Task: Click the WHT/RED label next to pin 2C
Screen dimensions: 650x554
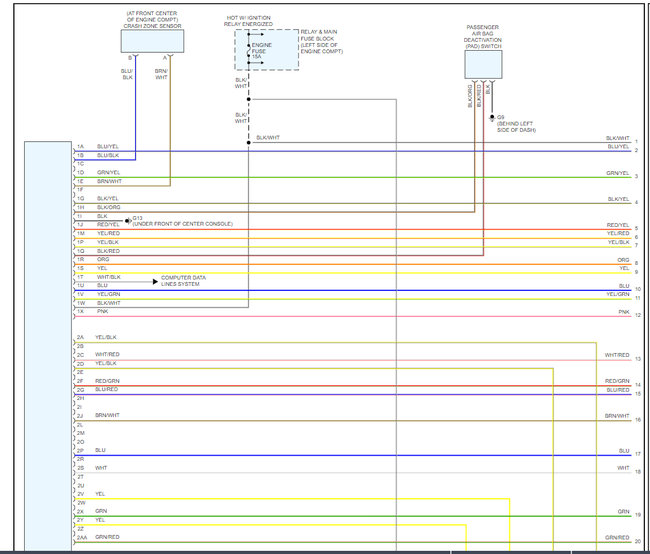Action: [107, 355]
